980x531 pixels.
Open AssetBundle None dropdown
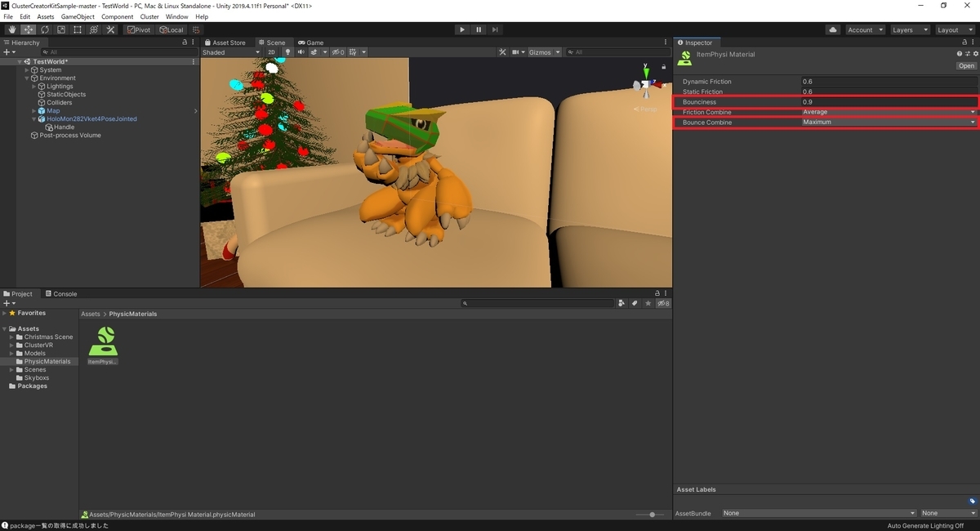[818, 513]
